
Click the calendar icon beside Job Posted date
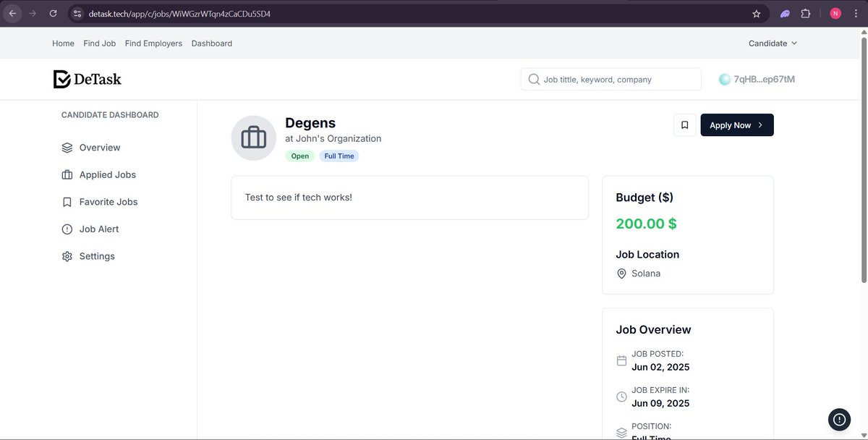621,360
